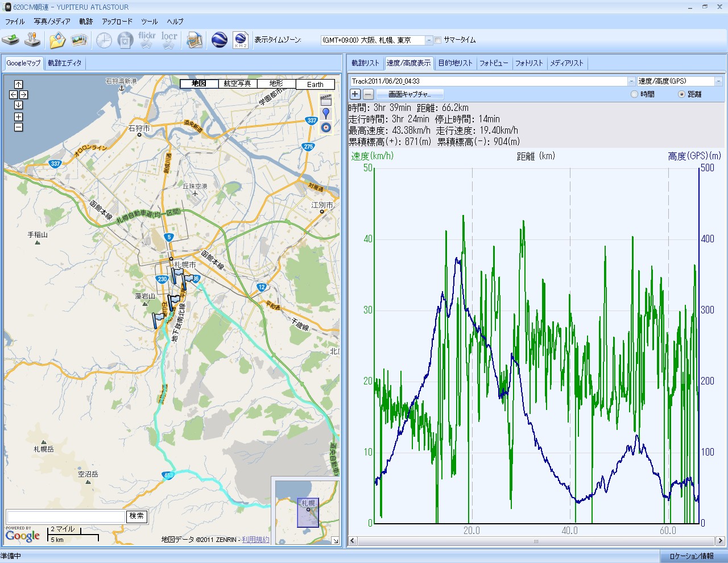Zoom in on map with plus

point(18,117)
